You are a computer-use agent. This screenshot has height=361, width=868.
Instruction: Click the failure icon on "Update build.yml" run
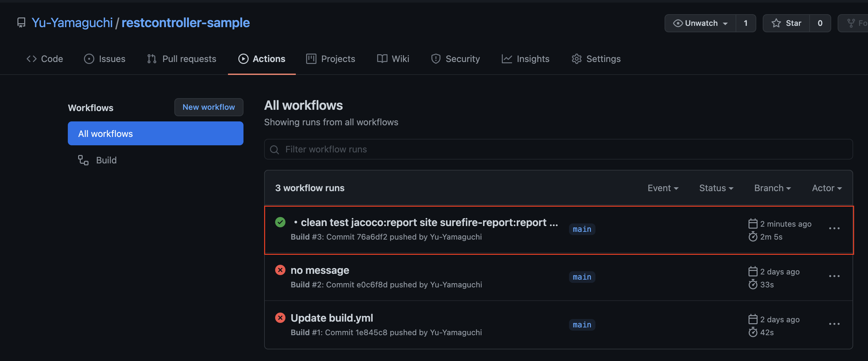(280, 317)
